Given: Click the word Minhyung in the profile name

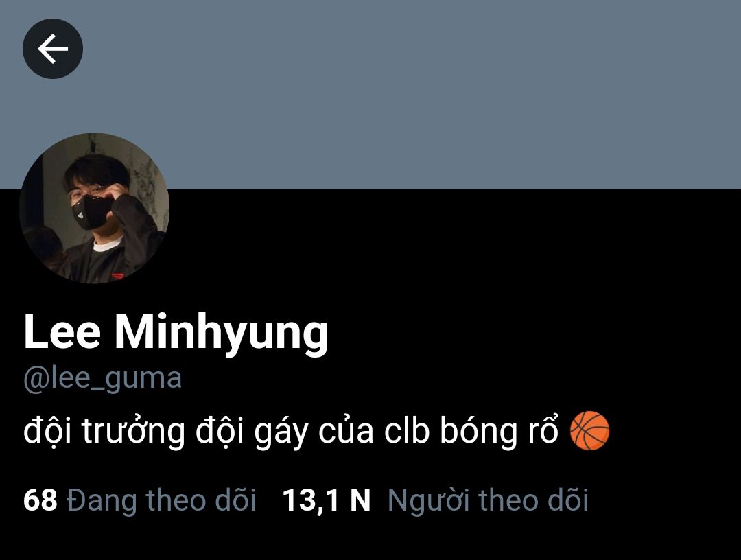Looking at the screenshot, I should (222, 332).
